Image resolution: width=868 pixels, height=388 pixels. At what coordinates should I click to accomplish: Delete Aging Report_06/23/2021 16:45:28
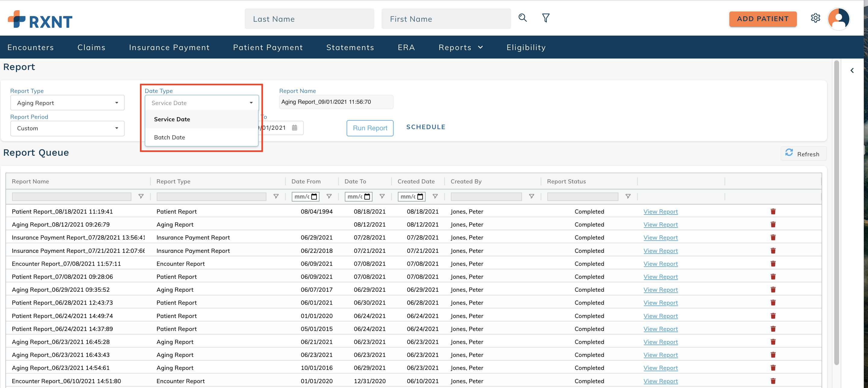(773, 342)
